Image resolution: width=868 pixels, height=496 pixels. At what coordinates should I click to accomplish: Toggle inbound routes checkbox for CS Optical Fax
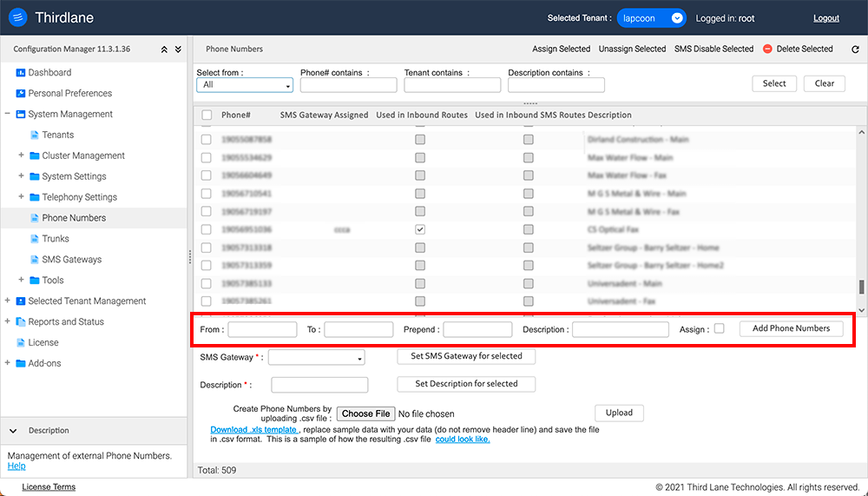pos(420,229)
